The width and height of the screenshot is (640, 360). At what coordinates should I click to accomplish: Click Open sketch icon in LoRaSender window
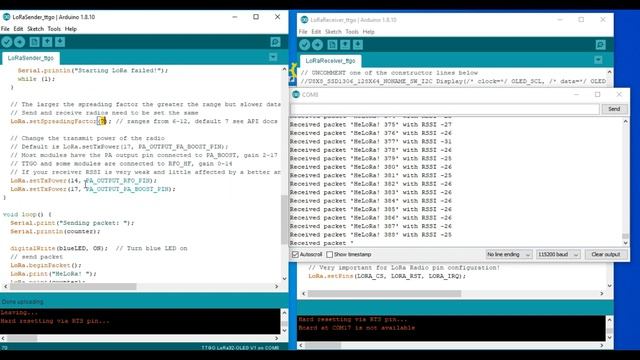[47, 42]
